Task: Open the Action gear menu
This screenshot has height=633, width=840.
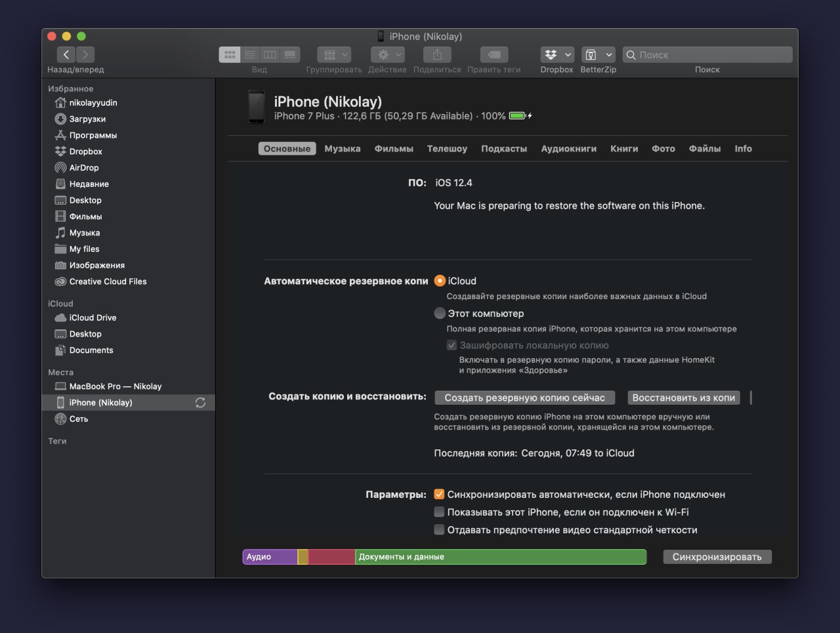Action: (387, 54)
